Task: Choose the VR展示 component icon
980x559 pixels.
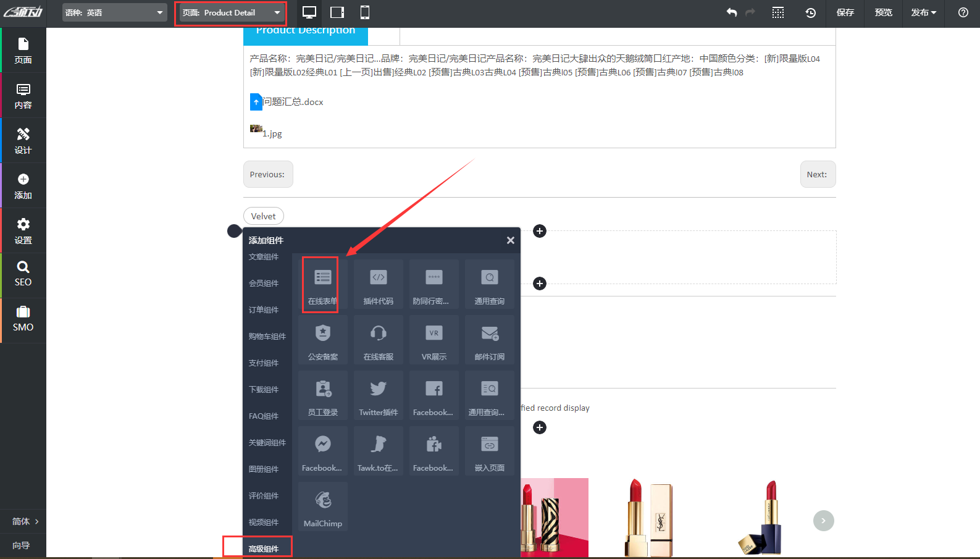Action: click(433, 340)
